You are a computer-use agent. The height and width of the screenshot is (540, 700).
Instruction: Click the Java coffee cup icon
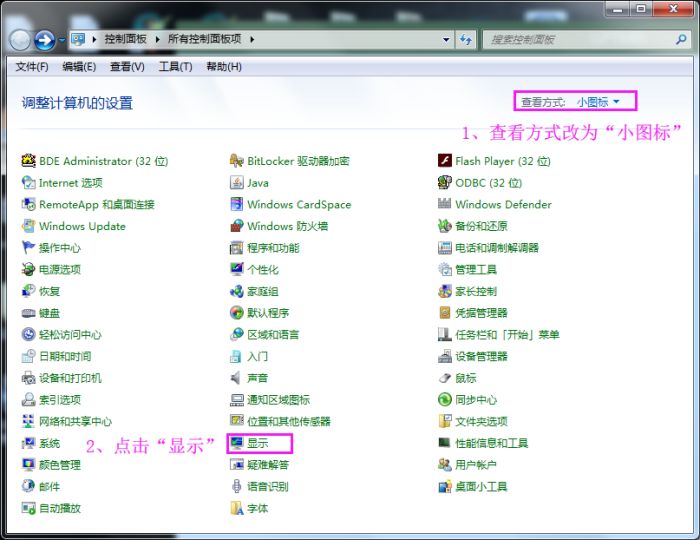[x=237, y=183]
